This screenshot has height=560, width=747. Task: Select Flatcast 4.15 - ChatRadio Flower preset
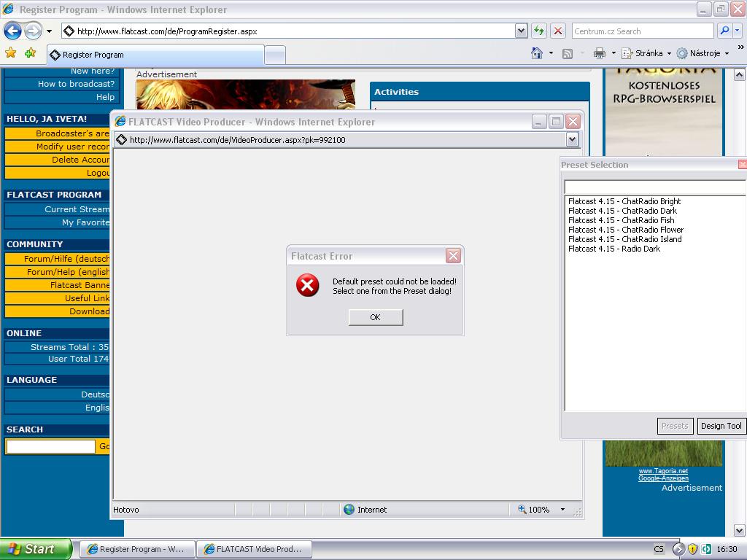(625, 230)
